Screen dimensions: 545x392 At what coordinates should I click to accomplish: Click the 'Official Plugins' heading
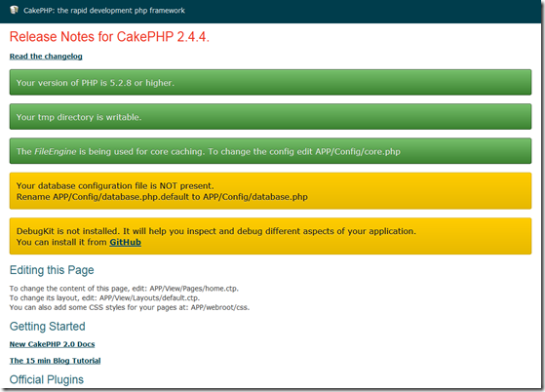[x=47, y=380]
